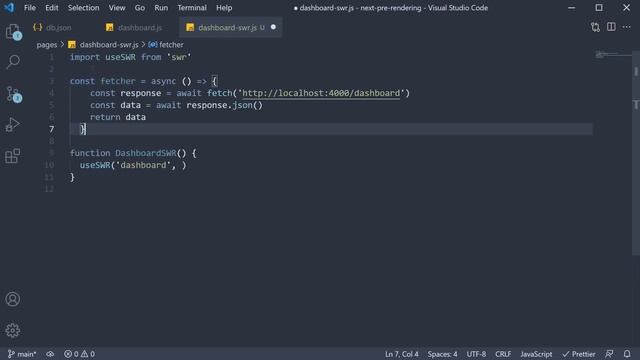Click the 'fetcher' constant name

pyautogui.click(x=118, y=81)
